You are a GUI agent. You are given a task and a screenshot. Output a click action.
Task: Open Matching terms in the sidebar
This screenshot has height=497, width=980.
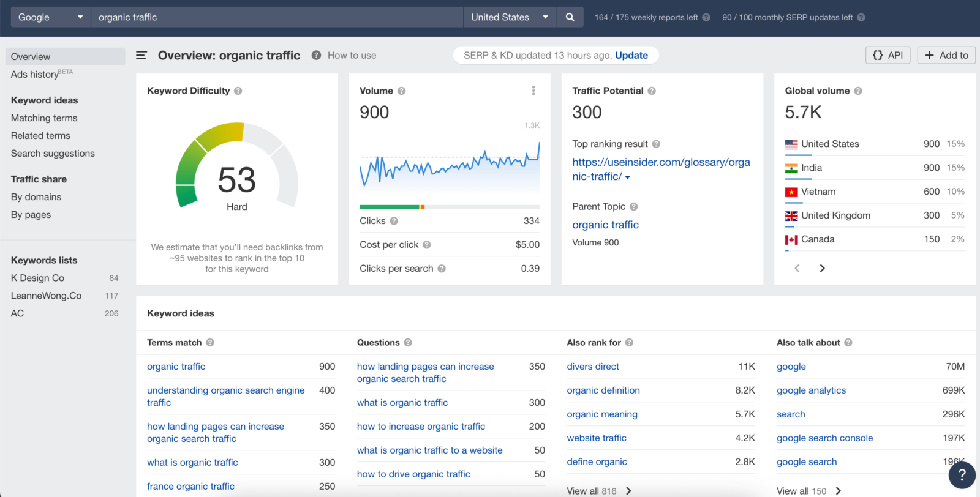coord(44,118)
